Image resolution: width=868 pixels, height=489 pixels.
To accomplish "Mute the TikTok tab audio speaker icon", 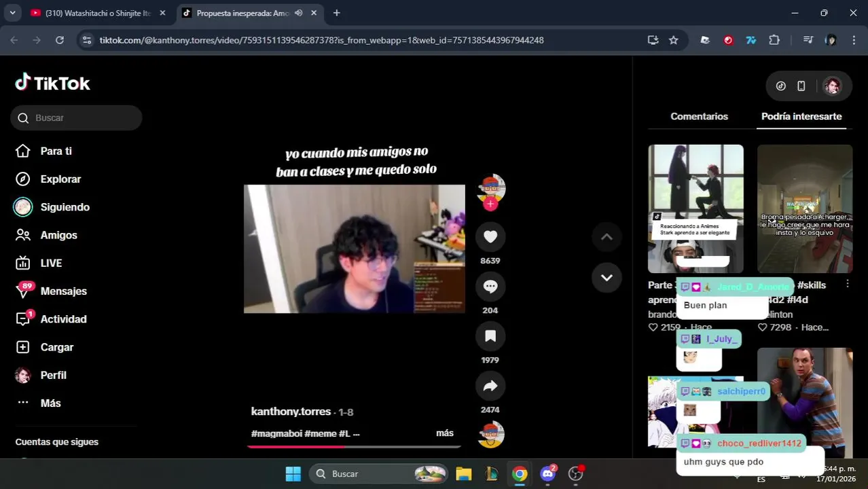I will [298, 13].
